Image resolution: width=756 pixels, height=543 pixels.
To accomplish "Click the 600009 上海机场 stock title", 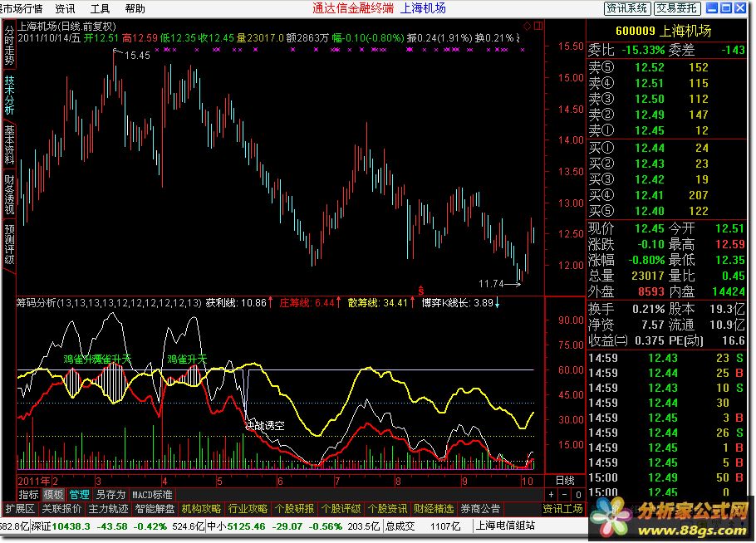I will coord(664,31).
